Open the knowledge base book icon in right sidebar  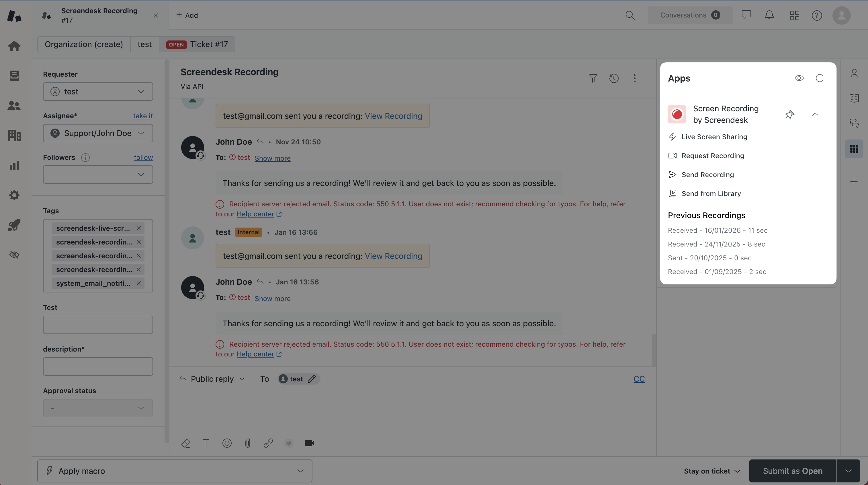(854, 98)
